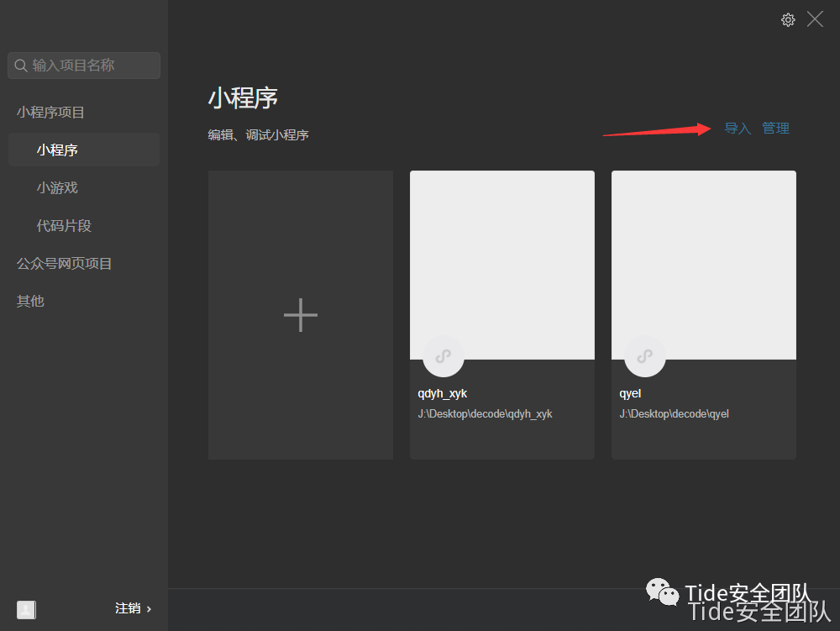Screen dimensions: 840x631
Task: Click path J:\Desktop\decode\qdyh_xyk
Action: tap(485, 414)
